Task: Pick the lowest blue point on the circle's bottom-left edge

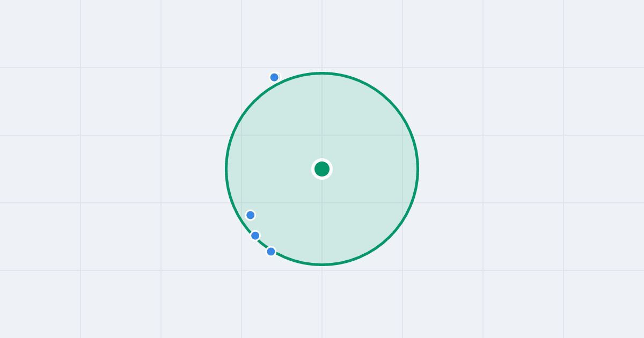Action: (x=271, y=252)
